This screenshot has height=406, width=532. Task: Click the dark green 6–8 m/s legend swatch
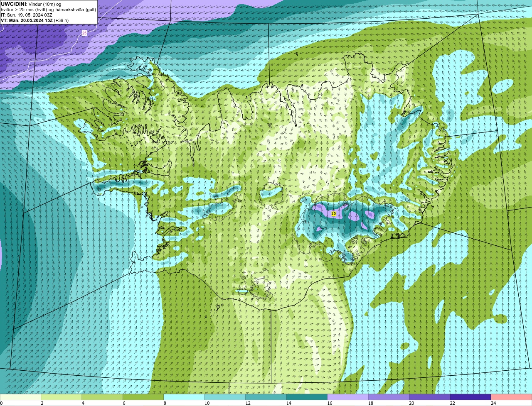point(143,397)
